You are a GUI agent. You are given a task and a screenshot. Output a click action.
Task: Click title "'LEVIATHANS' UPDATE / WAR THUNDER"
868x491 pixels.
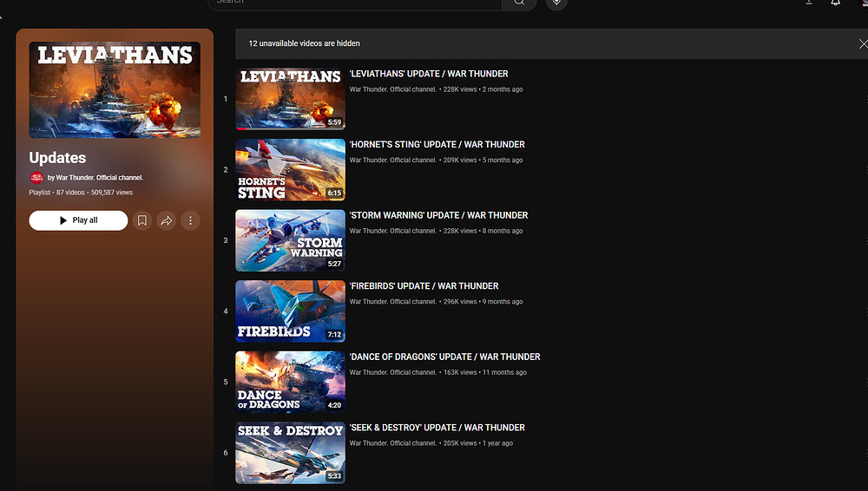429,74
